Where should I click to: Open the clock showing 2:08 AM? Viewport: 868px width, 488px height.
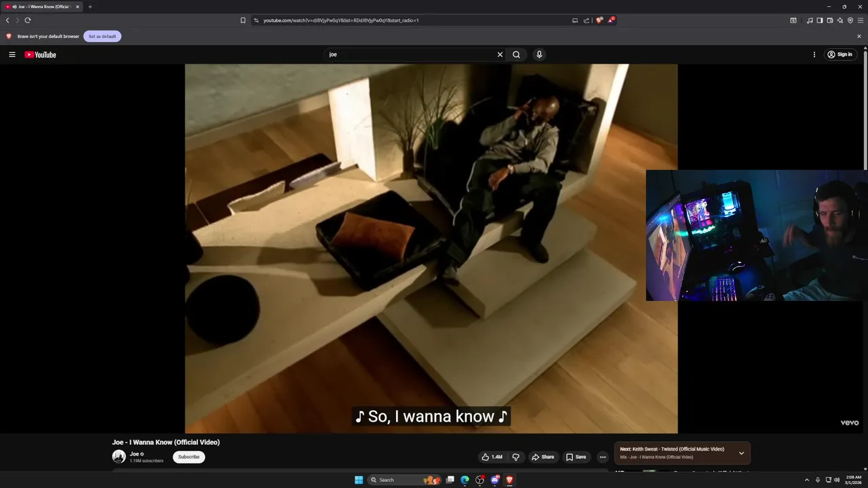tap(853, 480)
